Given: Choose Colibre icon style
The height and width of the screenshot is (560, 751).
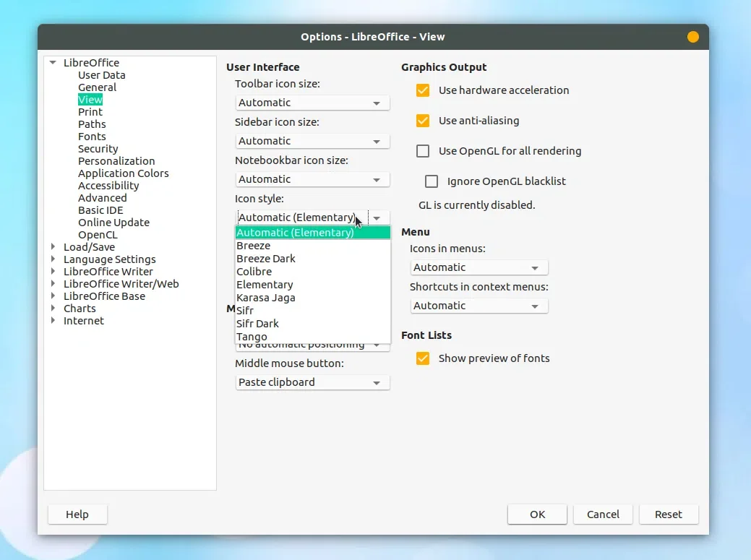Looking at the screenshot, I should pyautogui.click(x=313, y=272).
